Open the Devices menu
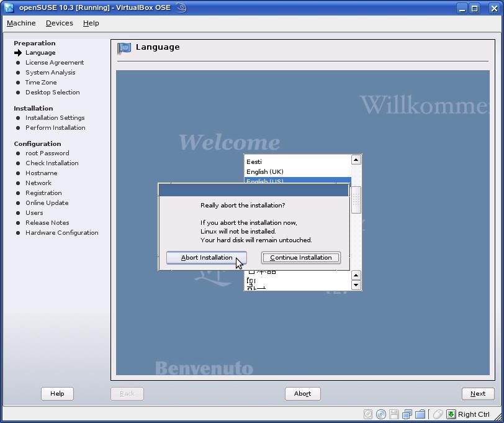This screenshot has width=504, height=423. pyautogui.click(x=60, y=23)
